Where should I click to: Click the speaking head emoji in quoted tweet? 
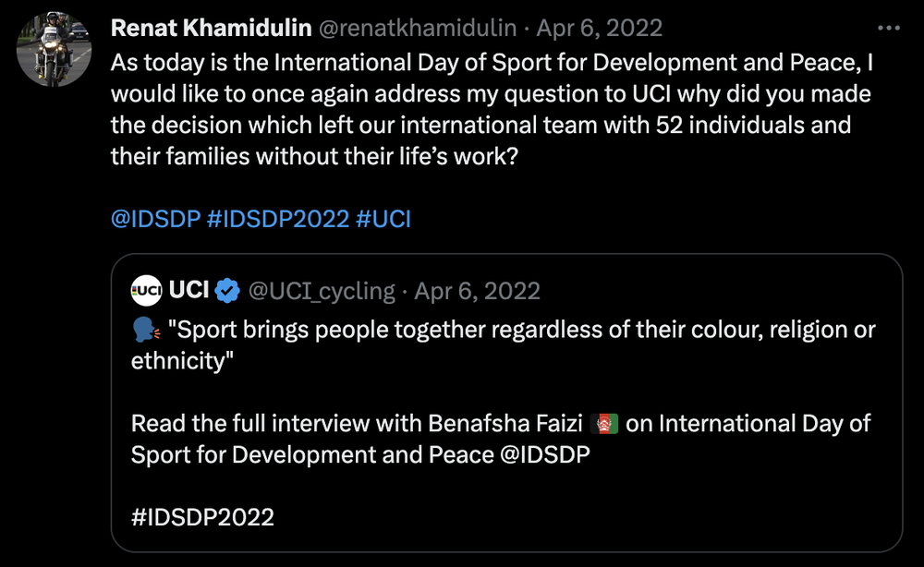pos(146,330)
